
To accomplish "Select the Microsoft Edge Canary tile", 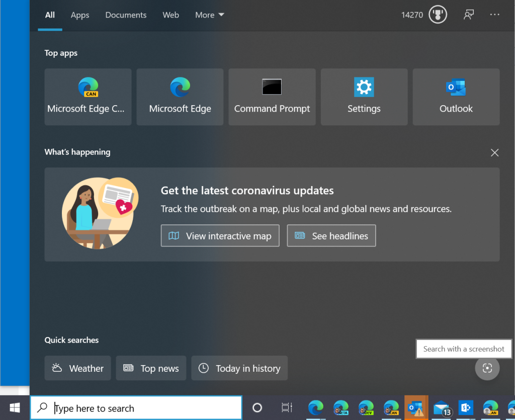I will 88,97.
